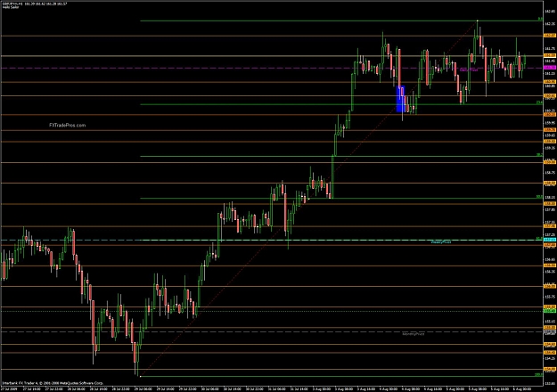Viewport: 557px width, 392px height.
Task: Select the Fibonacci trendline bottom anchor point
Action: (x=141, y=376)
